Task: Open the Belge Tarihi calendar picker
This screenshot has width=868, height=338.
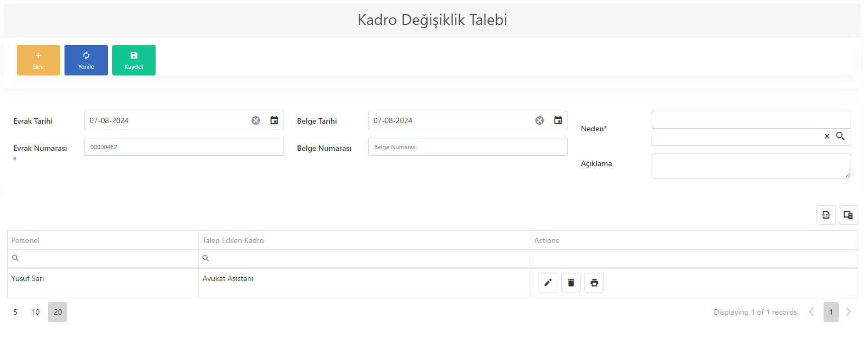Action: coord(558,120)
